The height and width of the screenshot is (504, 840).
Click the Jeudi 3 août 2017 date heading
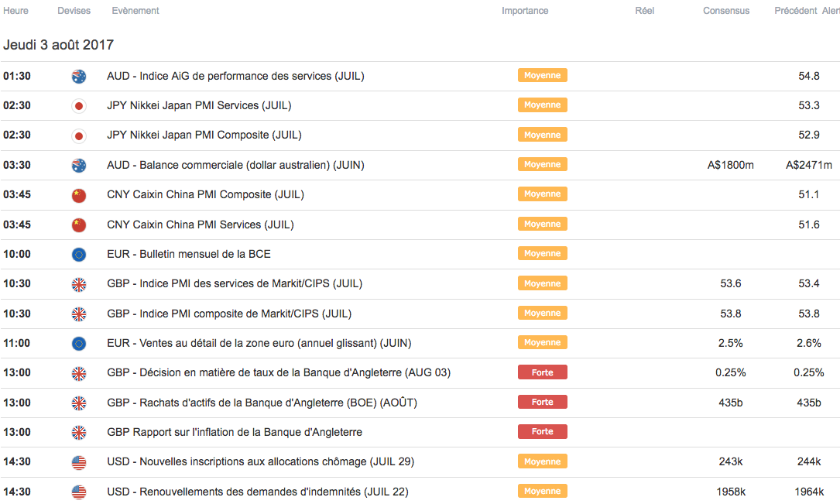(58, 45)
